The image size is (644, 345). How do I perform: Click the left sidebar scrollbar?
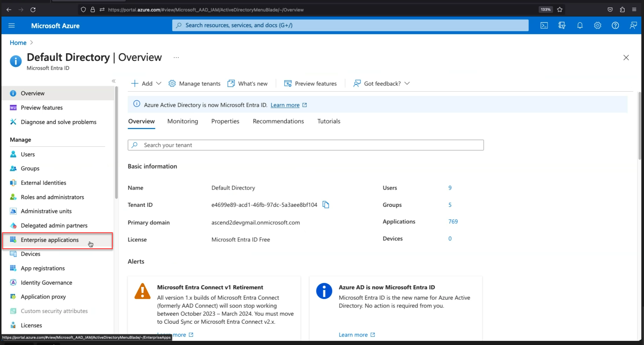point(116,143)
